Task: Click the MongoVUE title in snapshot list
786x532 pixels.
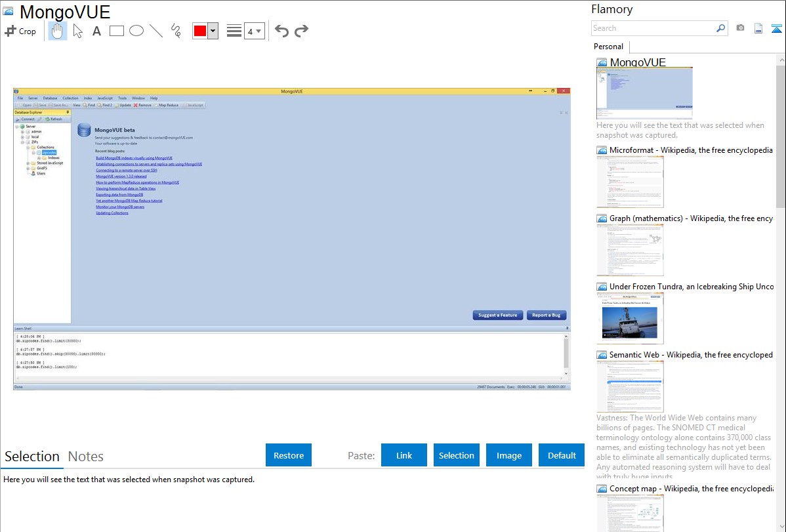Action: click(x=638, y=62)
